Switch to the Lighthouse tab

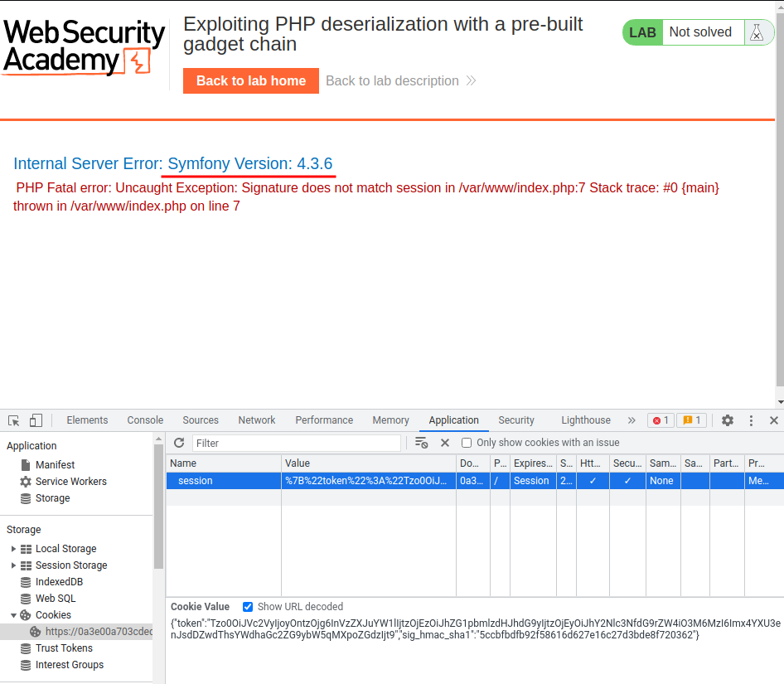pos(585,420)
